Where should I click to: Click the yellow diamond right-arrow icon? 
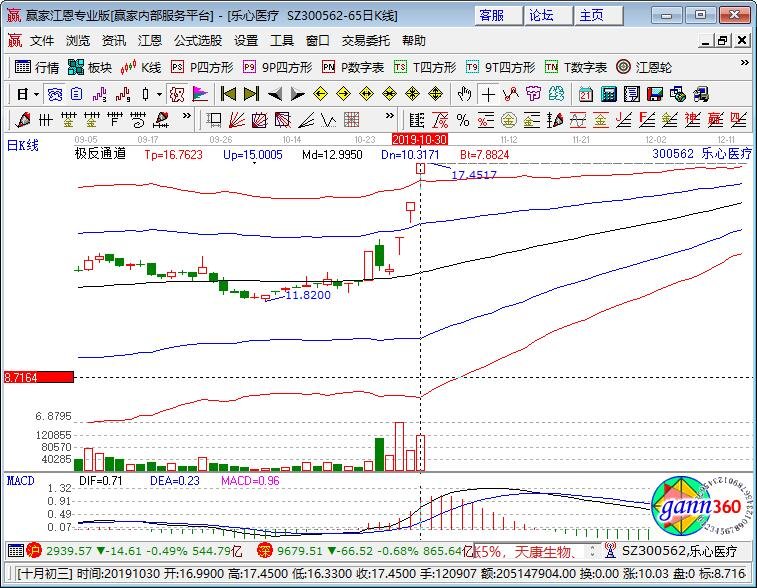[x=343, y=94]
